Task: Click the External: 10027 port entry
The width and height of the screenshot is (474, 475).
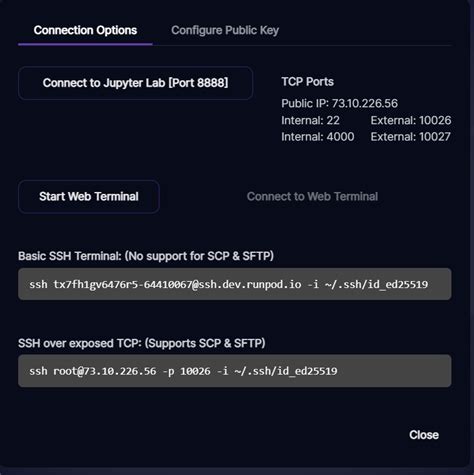Action: pyautogui.click(x=410, y=137)
